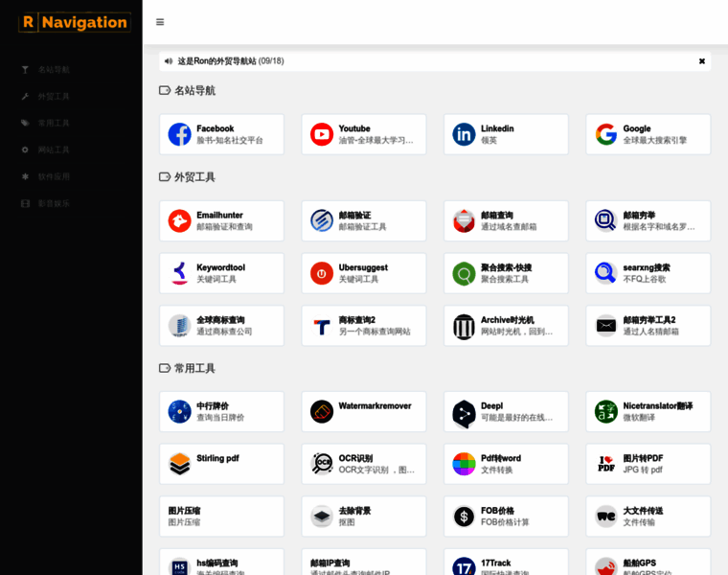Click the 常用工具 section heading
The image size is (728, 575).
(x=194, y=368)
